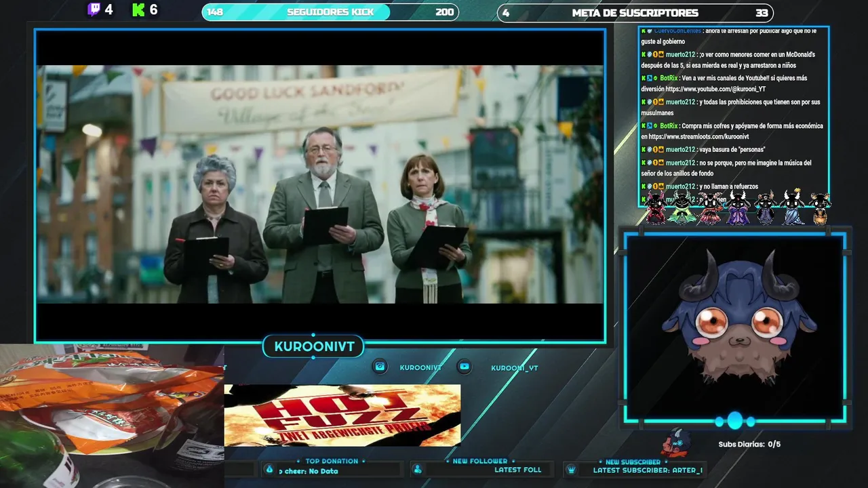This screenshot has height=488, width=868.
Task: Click the Hot Fuzz poster thumbnail
Action: [342, 415]
